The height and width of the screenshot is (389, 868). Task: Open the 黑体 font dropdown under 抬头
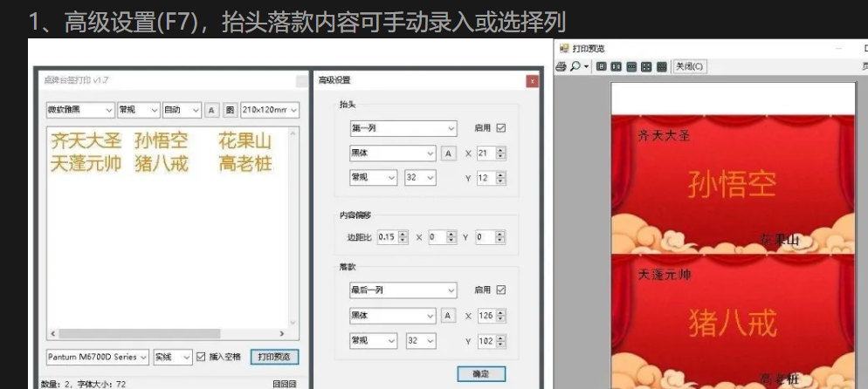pos(393,153)
